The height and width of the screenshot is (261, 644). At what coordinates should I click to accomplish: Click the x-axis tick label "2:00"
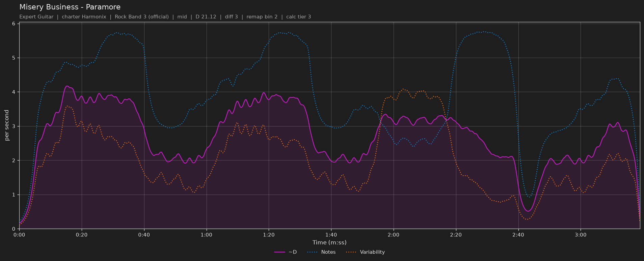click(x=394, y=234)
